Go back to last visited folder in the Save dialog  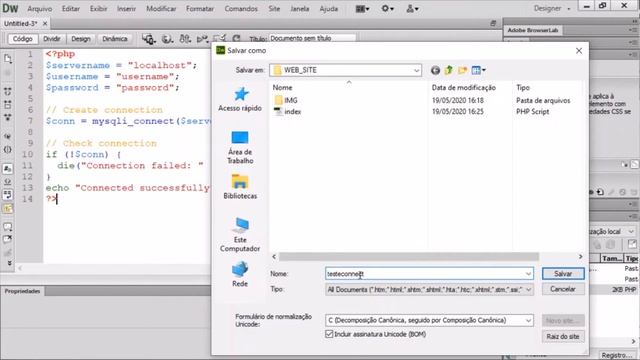pos(435,70)
